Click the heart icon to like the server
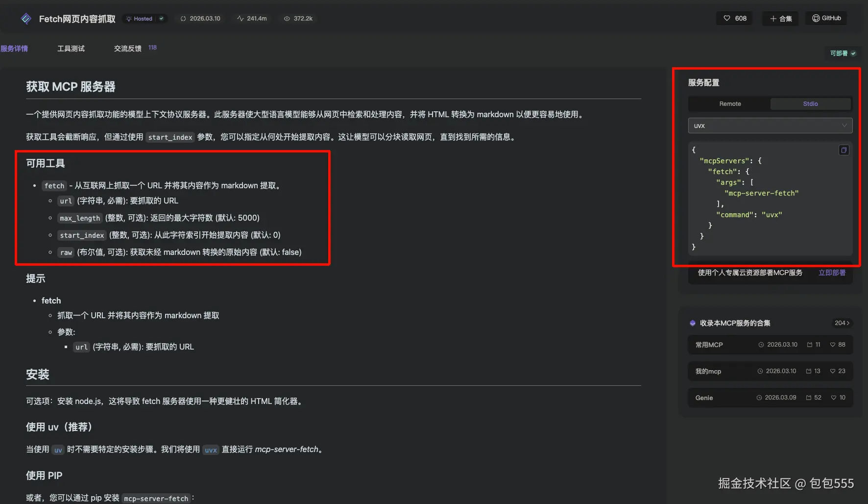 point(727,18)
